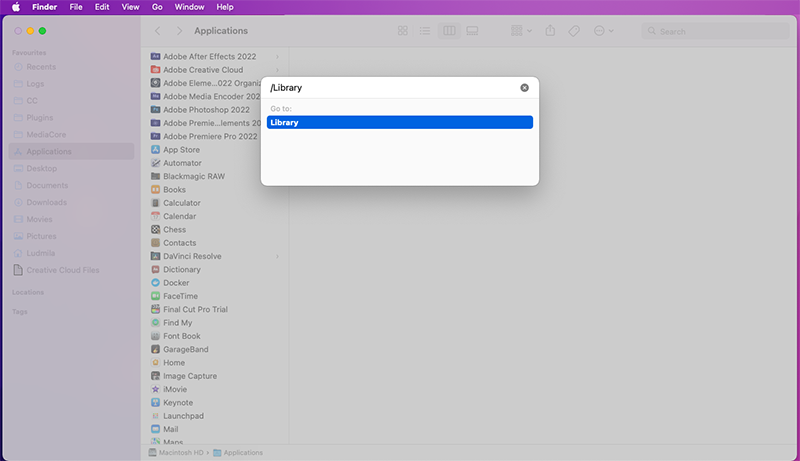Select Applications in the sidebar
Viewport: 800px width, 461px height.
click(71, 151)
